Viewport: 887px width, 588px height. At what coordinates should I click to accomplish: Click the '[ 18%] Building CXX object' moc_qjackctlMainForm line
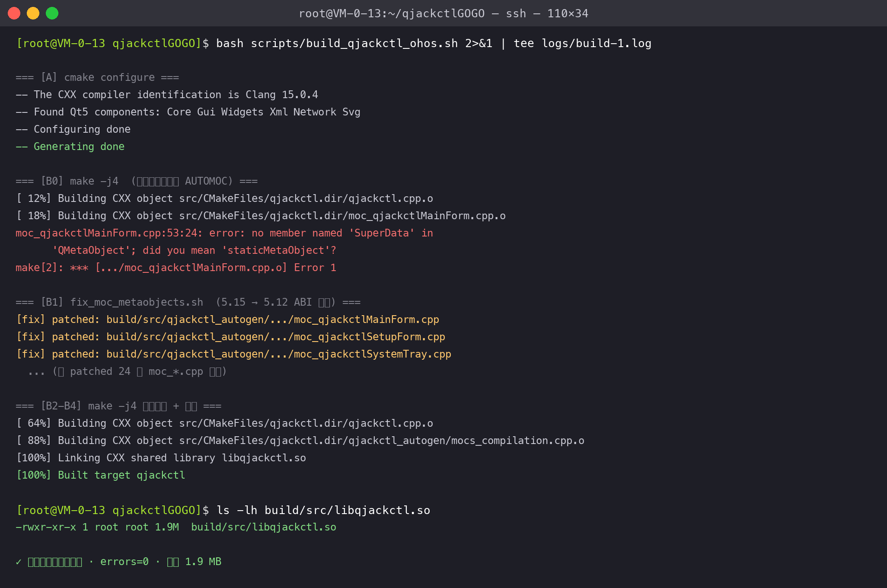tap(261, 216)
